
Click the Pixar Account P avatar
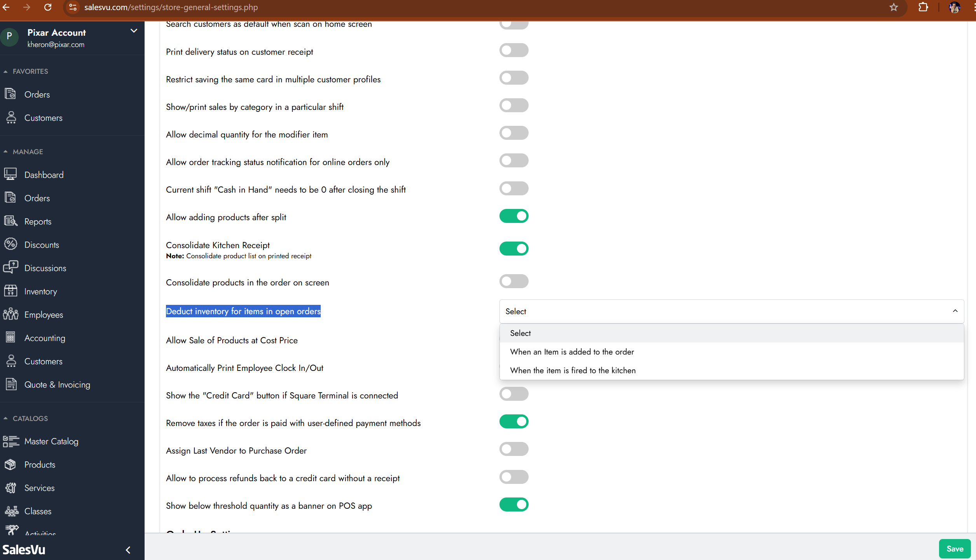[9, 37]
